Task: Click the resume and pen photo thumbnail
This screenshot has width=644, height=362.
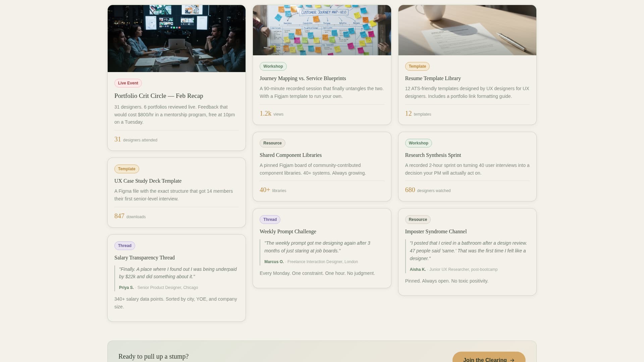Action: 467,30
